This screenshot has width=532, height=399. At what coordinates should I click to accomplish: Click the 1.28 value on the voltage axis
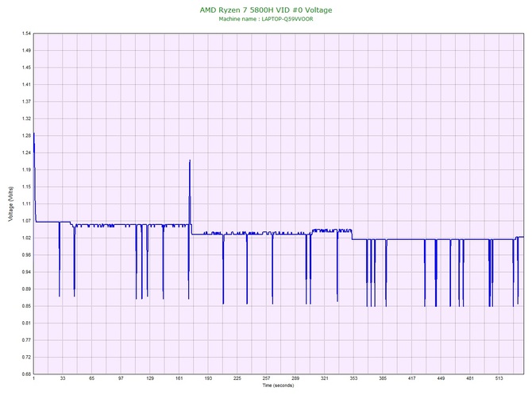(x=26, y=136)
